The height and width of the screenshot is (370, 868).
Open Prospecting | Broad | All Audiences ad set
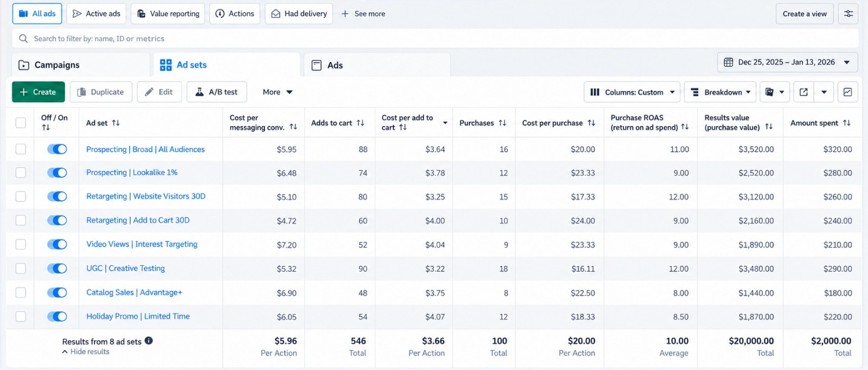pyautogui.click(x=145, y=149)
